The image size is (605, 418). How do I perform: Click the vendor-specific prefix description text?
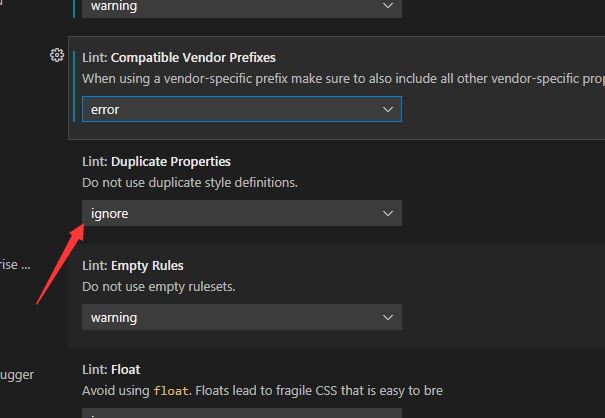click(342, 78)
